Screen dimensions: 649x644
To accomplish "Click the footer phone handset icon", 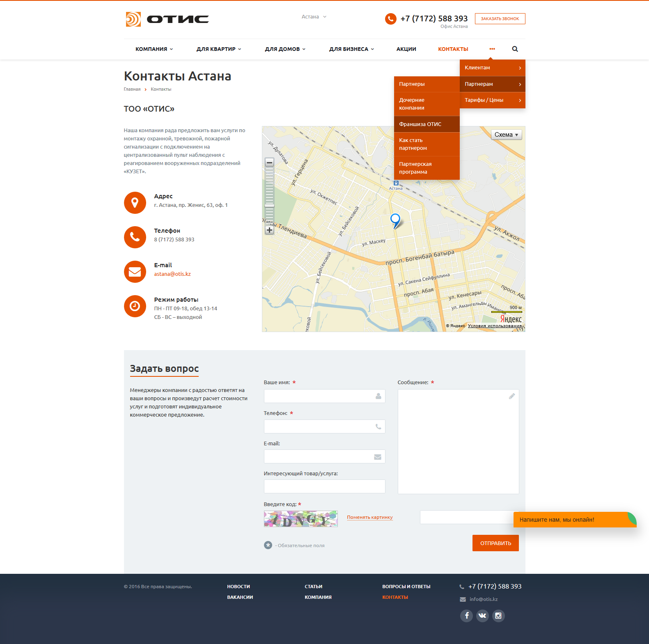I will coord(462,587).
